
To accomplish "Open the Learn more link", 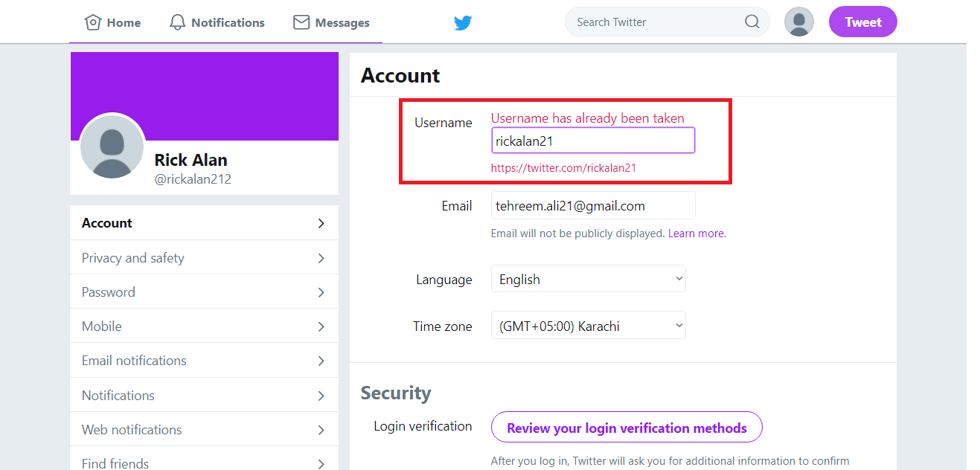I will (x=695, y=233).
